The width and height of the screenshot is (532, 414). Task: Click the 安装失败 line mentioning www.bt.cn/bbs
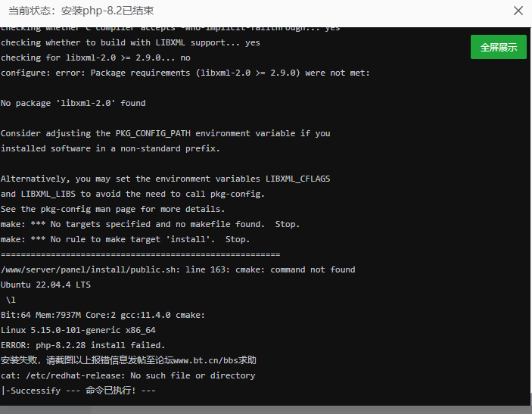click(x=129, y=360)
